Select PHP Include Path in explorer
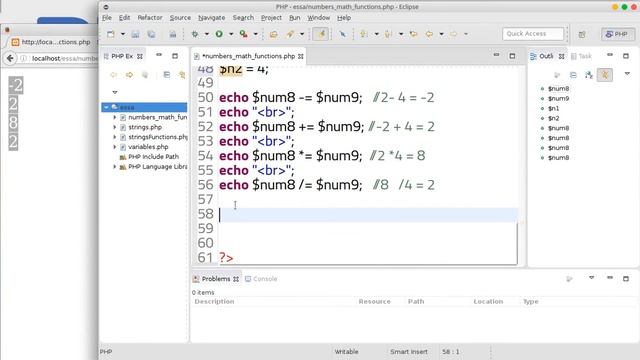 coord(153,157)
